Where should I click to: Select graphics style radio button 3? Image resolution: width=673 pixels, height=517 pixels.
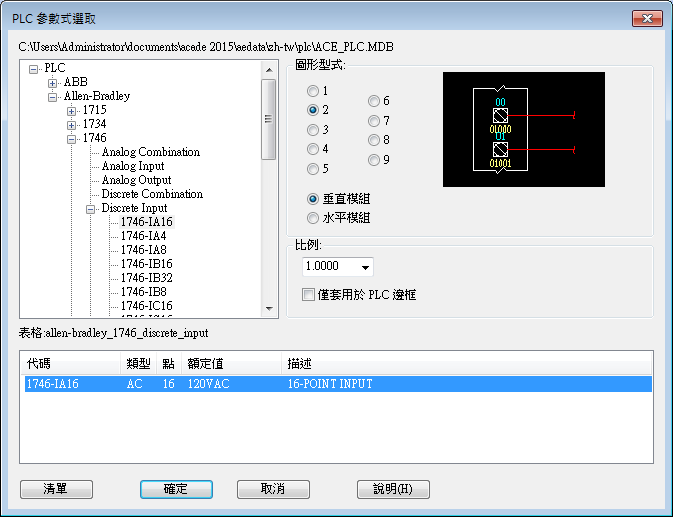tap(313, 130)
